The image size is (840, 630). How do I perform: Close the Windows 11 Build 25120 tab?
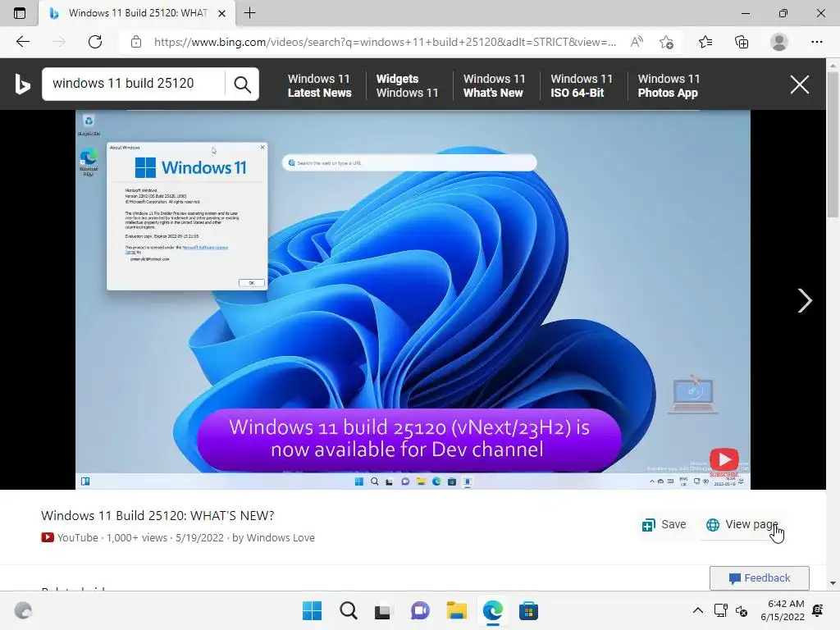221,13
